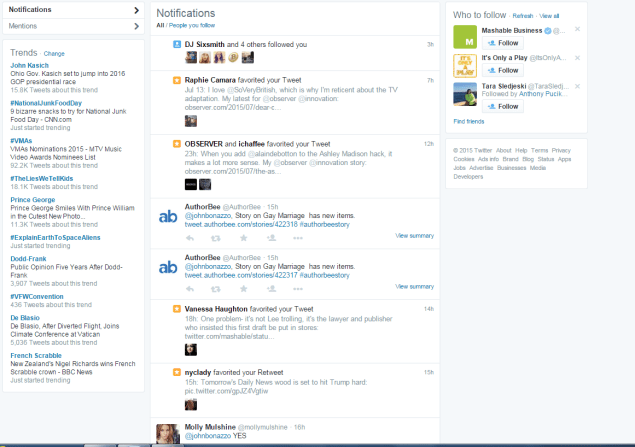Image resolution: width=635 pixels, height=447 pixels.
Task: Dismiss Tara Sledjeski suggestion
Action: tap(577, 86)
